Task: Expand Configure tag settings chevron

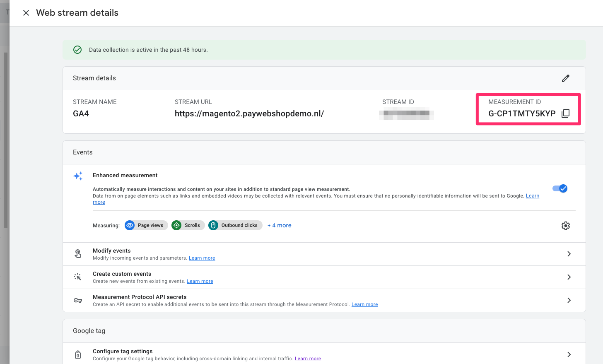Action: click(569, 354)
